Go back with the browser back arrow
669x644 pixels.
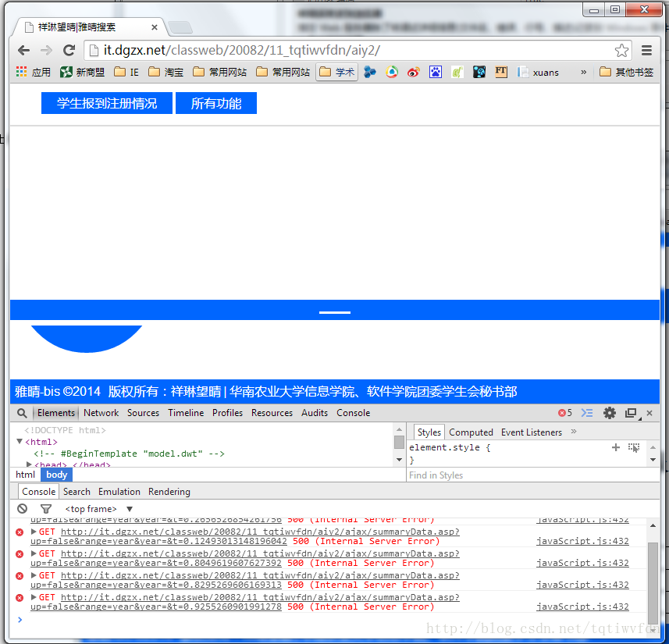[x=23, y=51]
